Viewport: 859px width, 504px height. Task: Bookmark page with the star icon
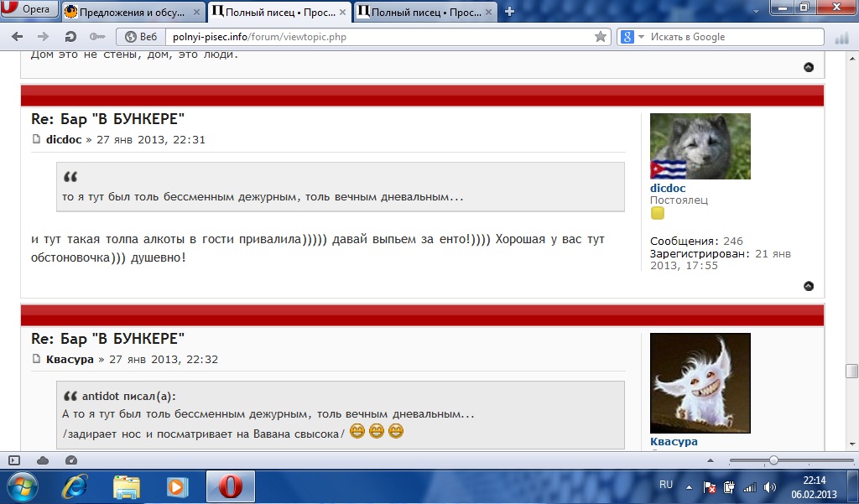(x=601, y=37)
